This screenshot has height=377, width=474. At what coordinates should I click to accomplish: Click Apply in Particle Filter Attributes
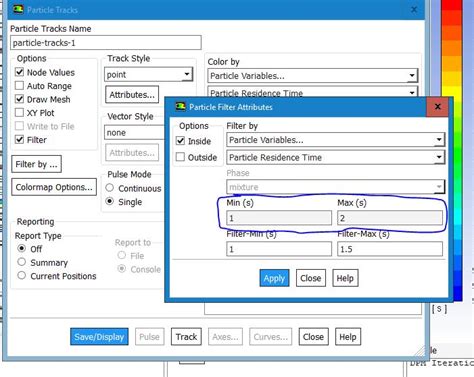pos(274,278)
